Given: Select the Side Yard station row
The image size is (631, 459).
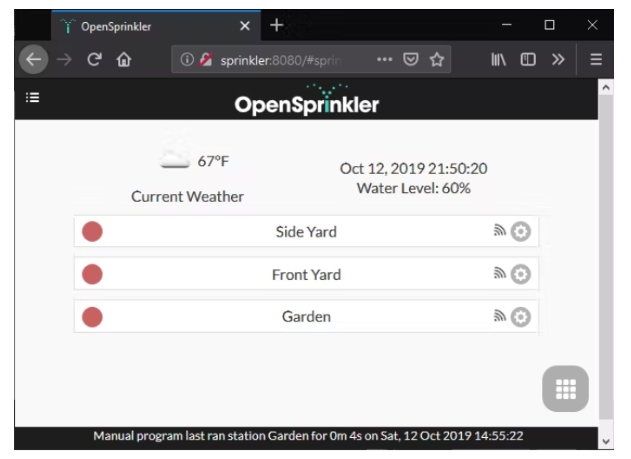Looking at the screenshot, I should 306,231.
